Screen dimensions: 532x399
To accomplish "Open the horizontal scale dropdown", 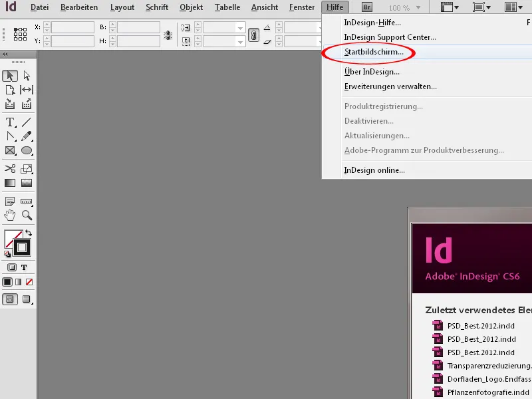I will point(239,28).
